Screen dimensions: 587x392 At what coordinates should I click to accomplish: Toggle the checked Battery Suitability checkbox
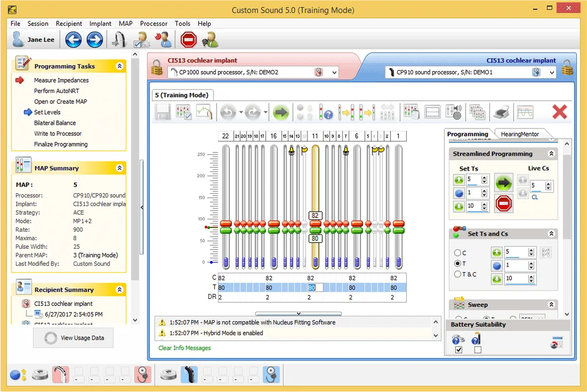[459, 350]
